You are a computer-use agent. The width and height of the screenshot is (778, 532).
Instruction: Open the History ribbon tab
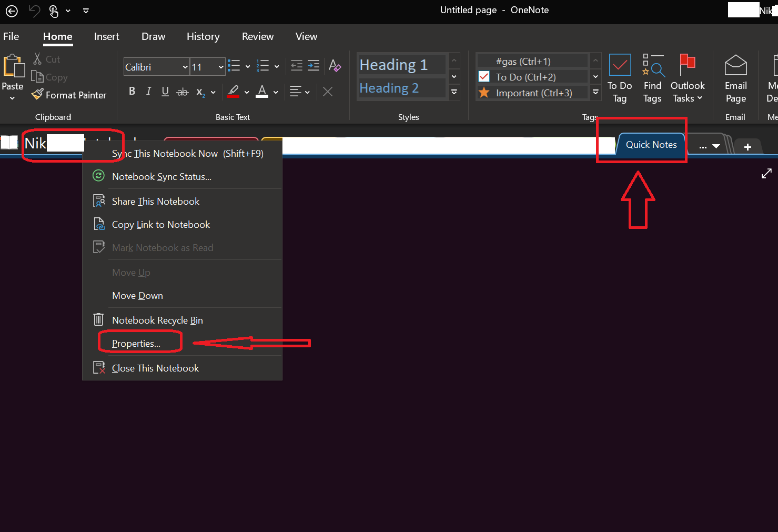pos(203,36)
